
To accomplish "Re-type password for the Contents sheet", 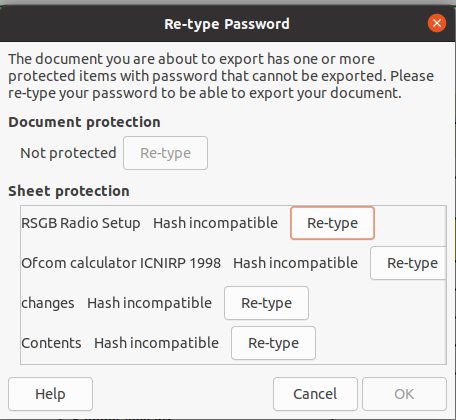I will point(273,343).
